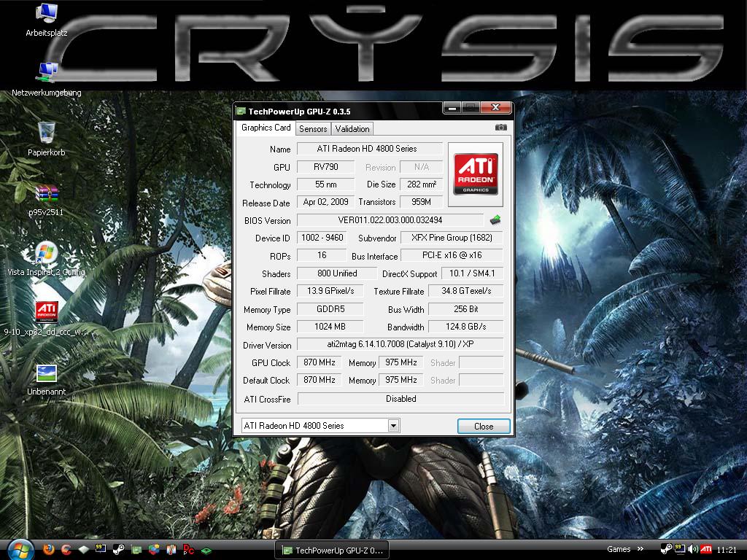
Task: Open volume control in system tray
Action: [x=693, y=550]
